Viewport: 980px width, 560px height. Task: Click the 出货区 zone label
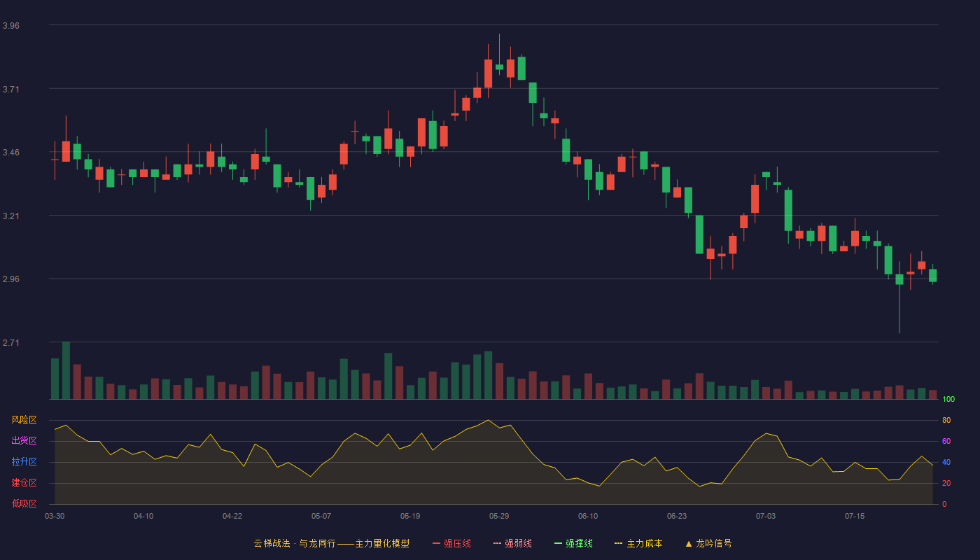click(x=24, y=441)
